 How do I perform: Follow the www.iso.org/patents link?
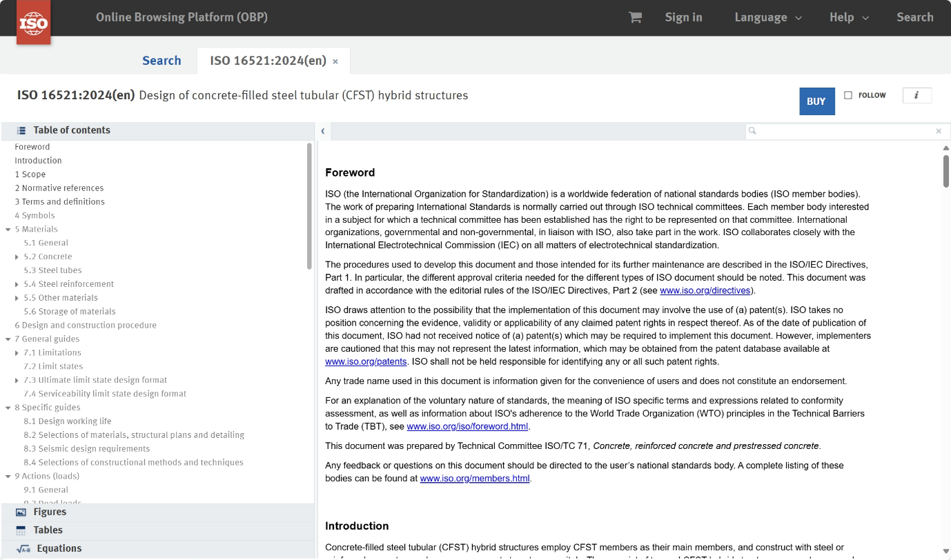tap(366, 361)
